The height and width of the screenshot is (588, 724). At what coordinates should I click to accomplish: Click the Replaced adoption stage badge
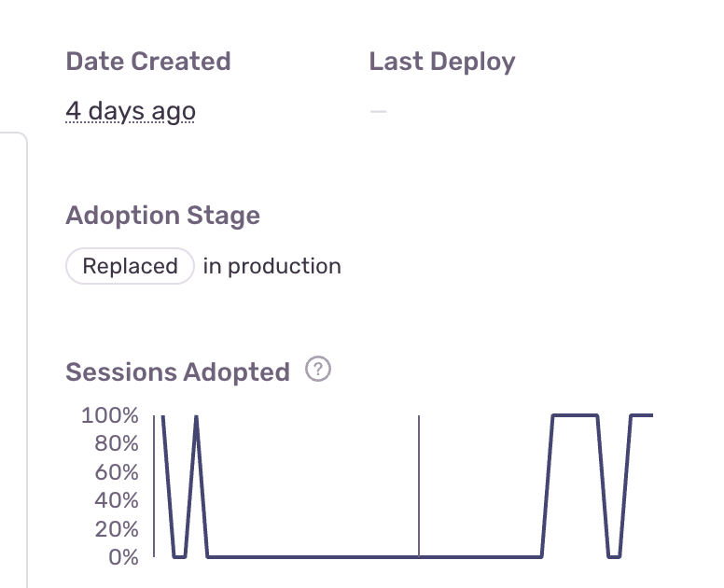click(130, 266)
